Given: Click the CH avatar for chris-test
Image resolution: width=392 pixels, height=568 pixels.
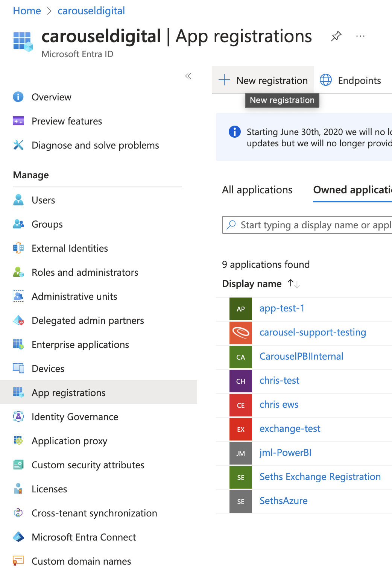Looking at the screenshot, I should (241, 381).
